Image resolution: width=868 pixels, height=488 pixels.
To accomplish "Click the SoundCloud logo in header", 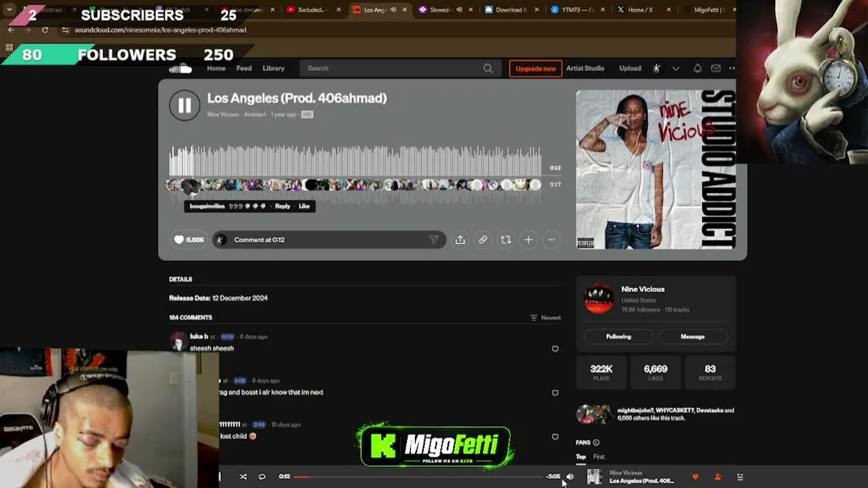I will (181, 68).
